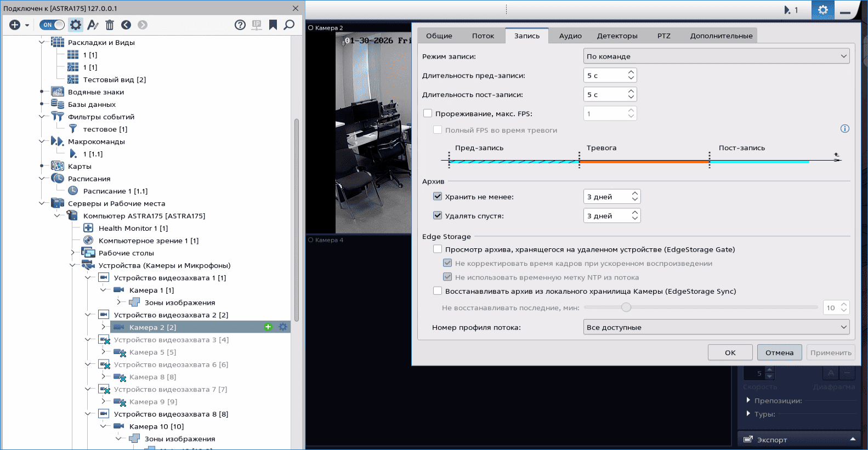This screenshot has height=450, width=868.
Task: Open the Режим записи dropdown
Action: tap(716, 56)
